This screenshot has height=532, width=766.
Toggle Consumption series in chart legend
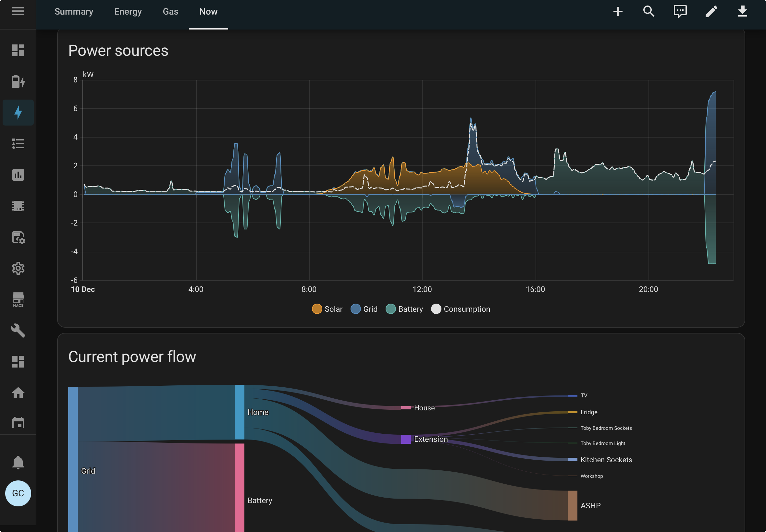(461, 309)
